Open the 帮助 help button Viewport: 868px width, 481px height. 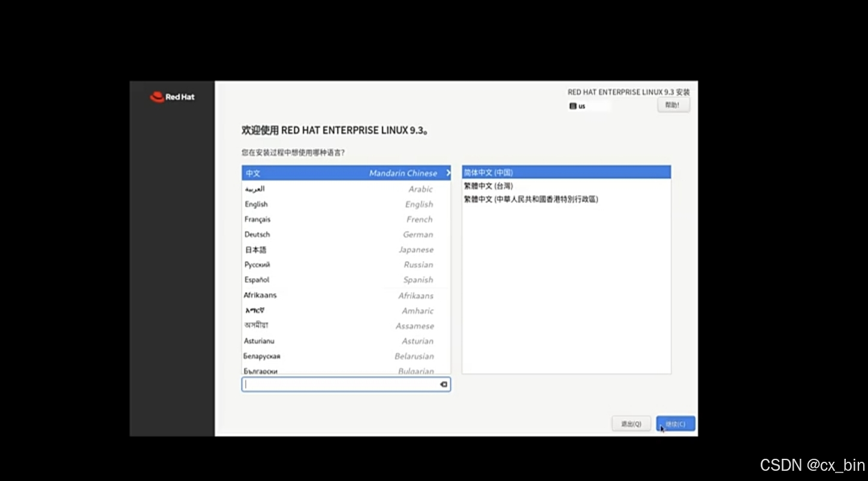click(673, 105)
